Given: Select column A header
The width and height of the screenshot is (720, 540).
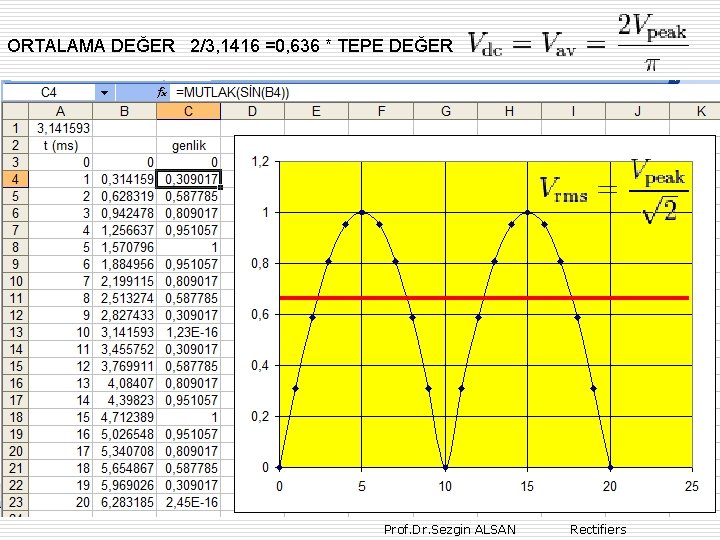Looking at the screenshot, I should pos(61,111).
